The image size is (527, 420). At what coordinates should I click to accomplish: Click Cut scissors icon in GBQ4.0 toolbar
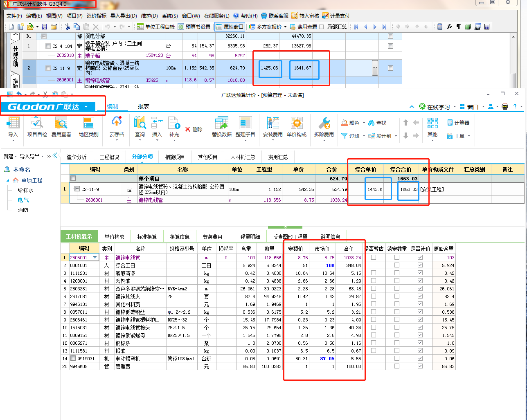coord(68,27)
